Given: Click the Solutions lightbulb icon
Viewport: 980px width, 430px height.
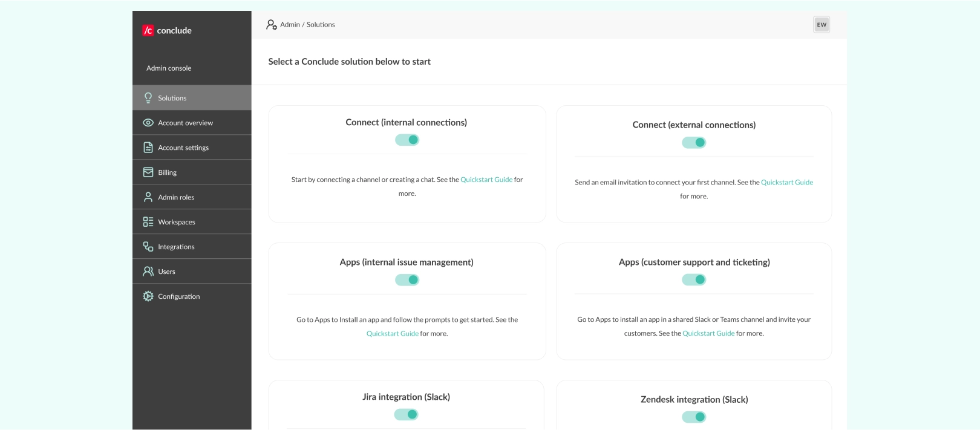Looking at the screenshot, I should point(148,98).
